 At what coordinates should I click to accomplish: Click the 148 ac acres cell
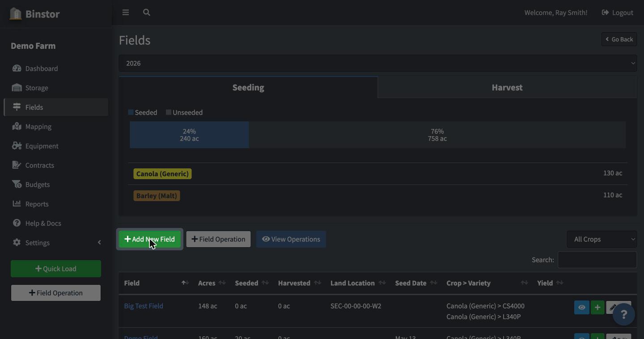coord(208,306)
